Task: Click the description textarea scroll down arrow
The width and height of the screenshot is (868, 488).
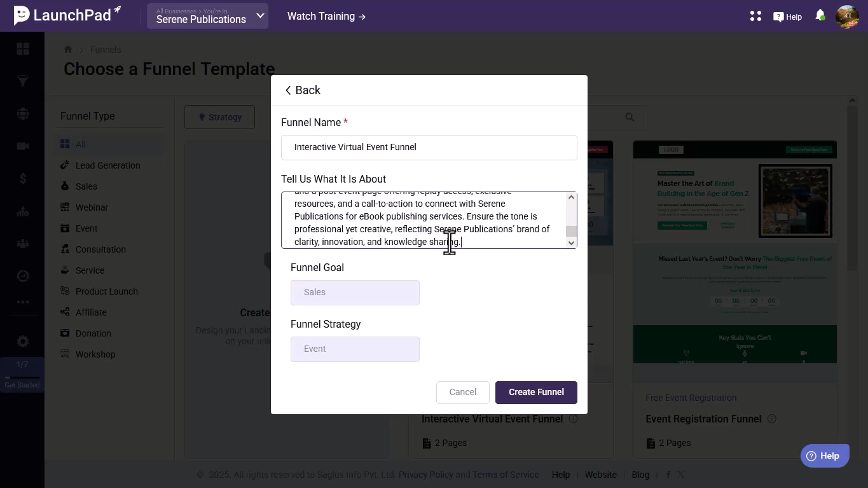Action: click(571, 242)
